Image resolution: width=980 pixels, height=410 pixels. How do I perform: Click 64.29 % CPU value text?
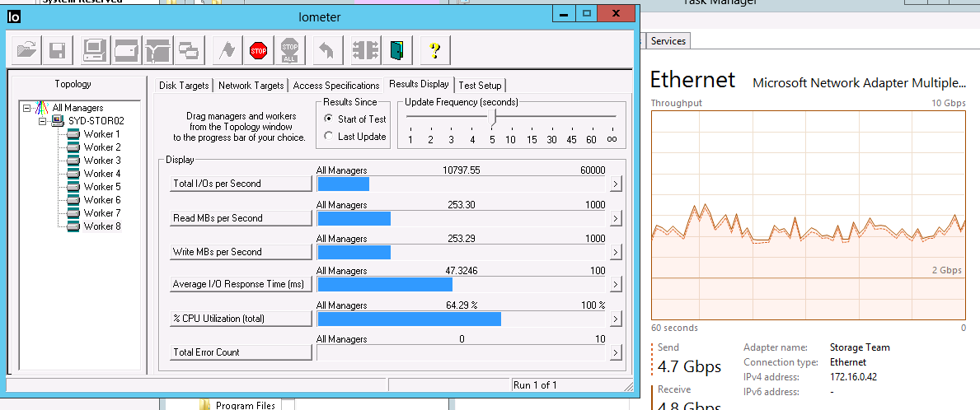click(462, 305)
